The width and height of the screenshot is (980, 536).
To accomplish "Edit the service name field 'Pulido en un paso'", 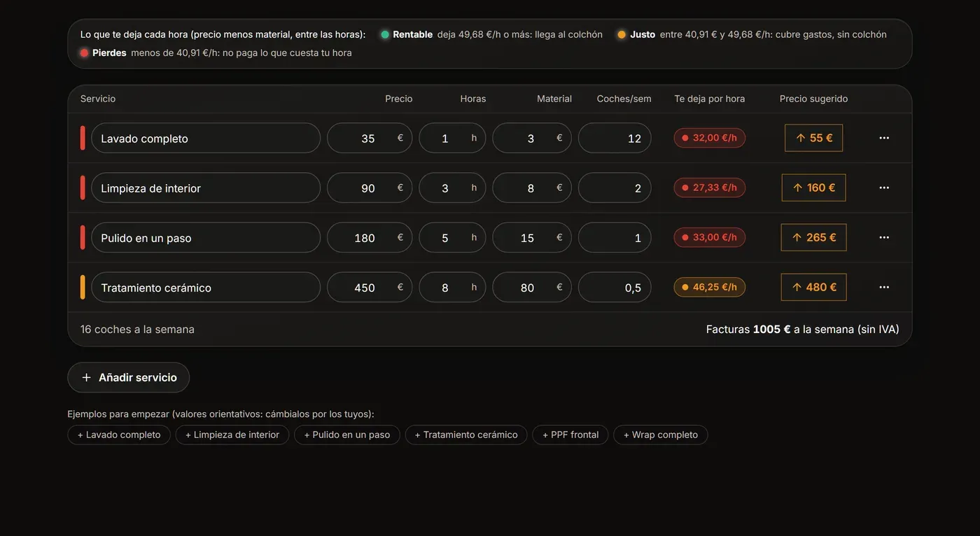I will (x=206, y=237).
